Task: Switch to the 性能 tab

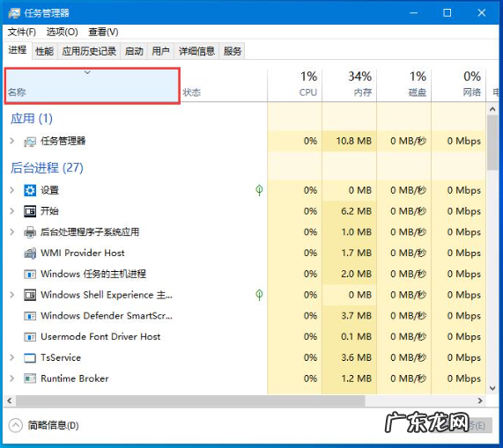Action: coord(45,51)
